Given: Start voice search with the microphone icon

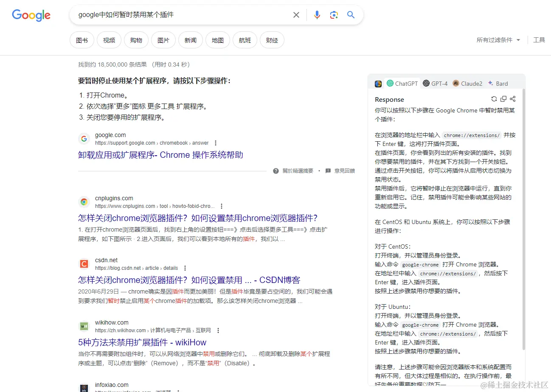Looking at the screenshot, I should point(317,15).
